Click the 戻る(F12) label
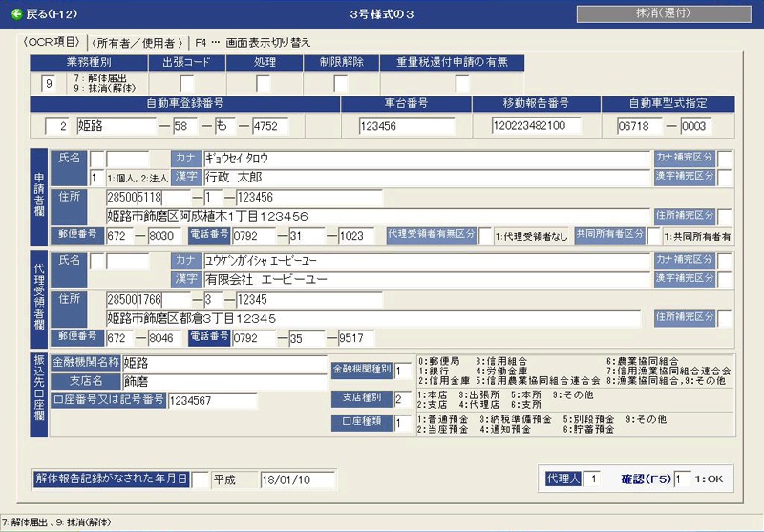The width and height of the screenshot is (764, 532). [x=52, y=14]
